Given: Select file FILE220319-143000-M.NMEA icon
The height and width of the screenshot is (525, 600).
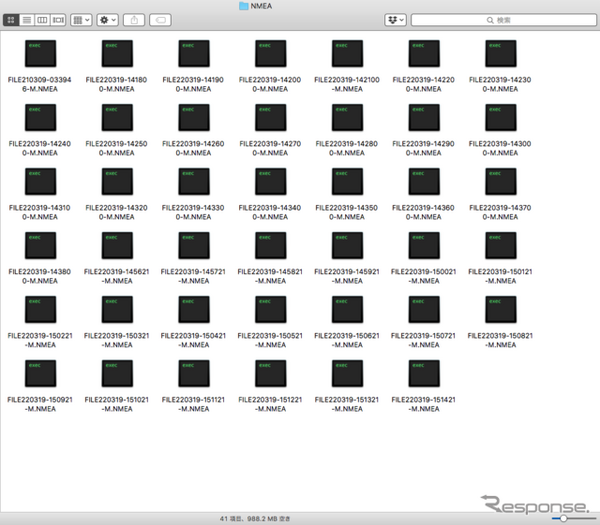Looking at the screenshot, I should click(501, 117).
